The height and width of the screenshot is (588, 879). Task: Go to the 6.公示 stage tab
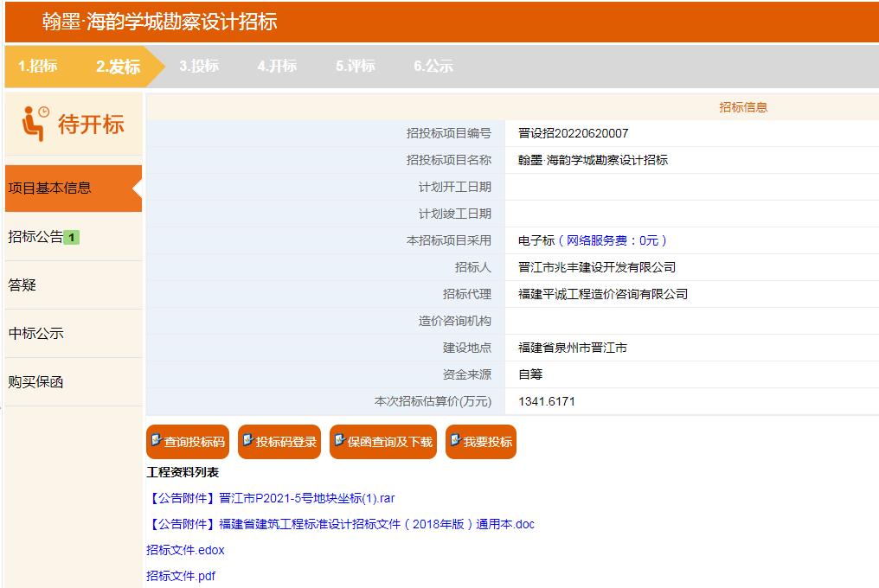pyautogui.click(x=433, y=66)
